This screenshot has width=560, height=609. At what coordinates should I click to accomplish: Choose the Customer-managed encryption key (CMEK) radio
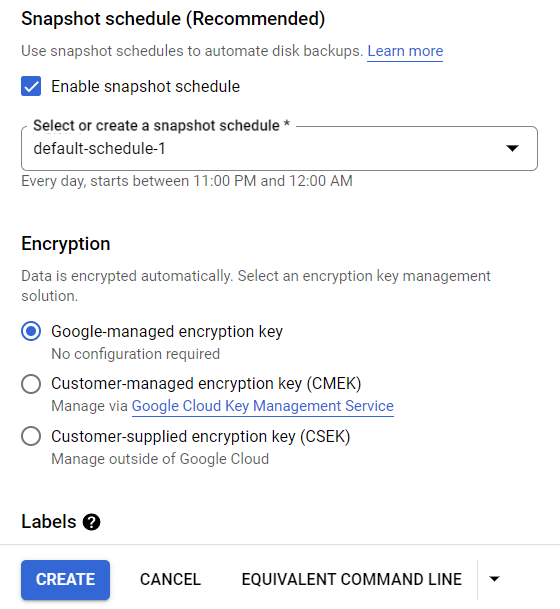point(31,384)
